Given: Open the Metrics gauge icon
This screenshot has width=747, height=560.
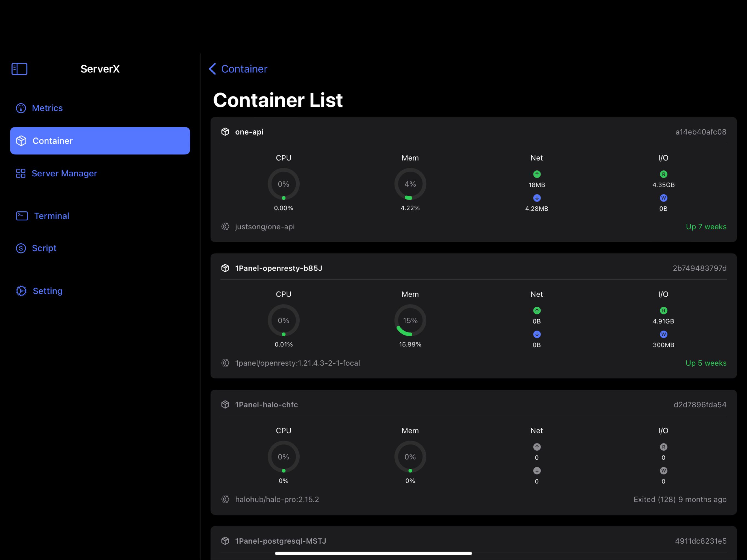Looking at the screenshot, I should [x=21, y=108].
